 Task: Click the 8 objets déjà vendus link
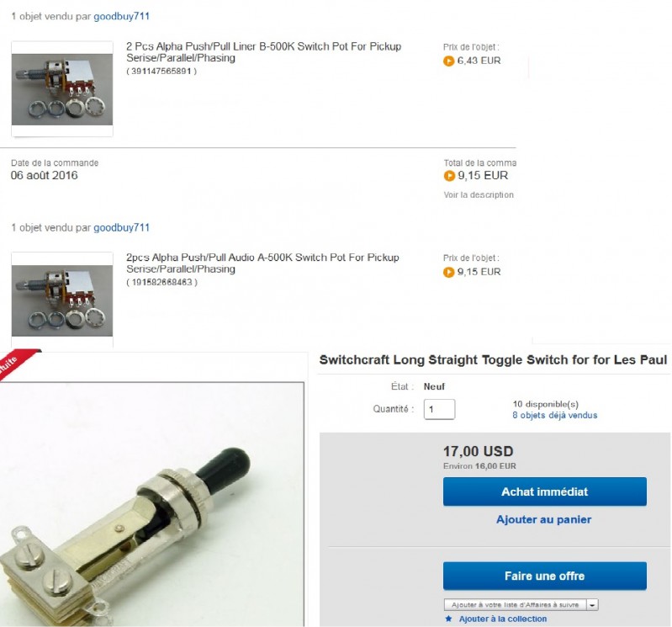554,415
